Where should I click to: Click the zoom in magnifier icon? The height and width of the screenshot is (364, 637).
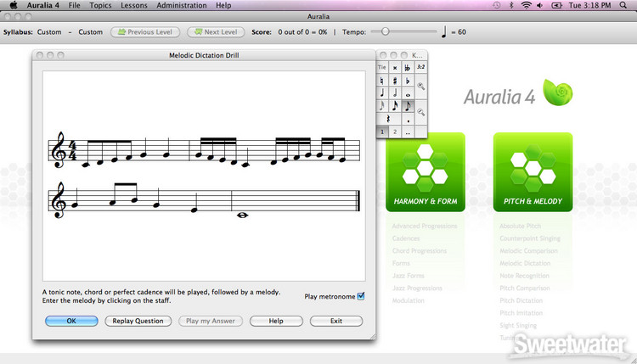(x=421, y=87)
